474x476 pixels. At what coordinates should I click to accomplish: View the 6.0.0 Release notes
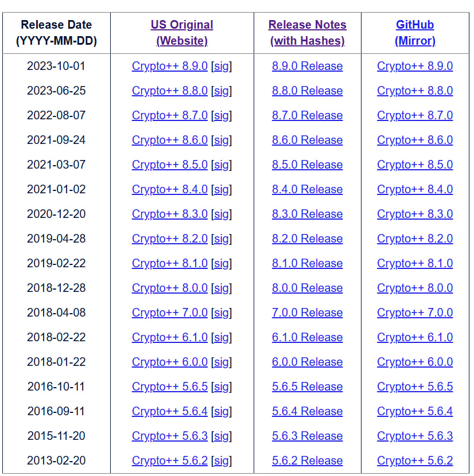tap(307, 362)
